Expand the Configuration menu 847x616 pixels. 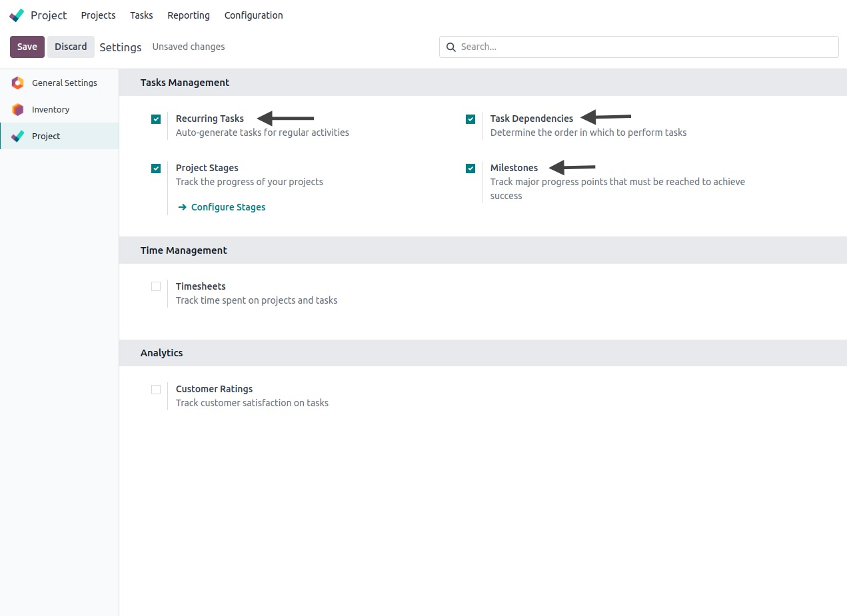tap(253, 15)
